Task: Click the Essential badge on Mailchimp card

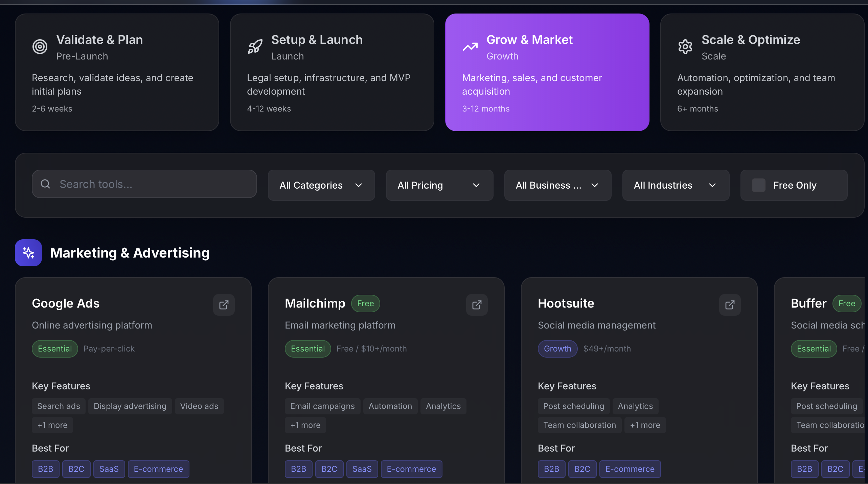Action: pos(308,349)
